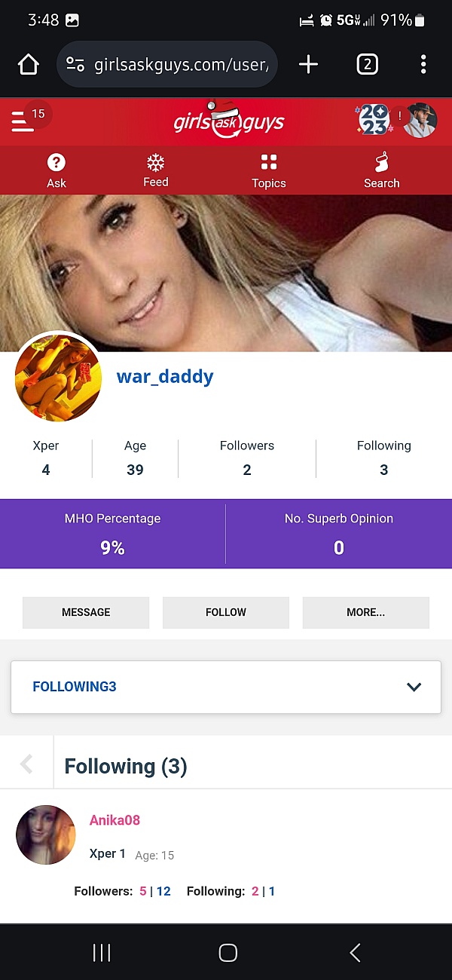Go to the Feed tab

pos(156,170)
